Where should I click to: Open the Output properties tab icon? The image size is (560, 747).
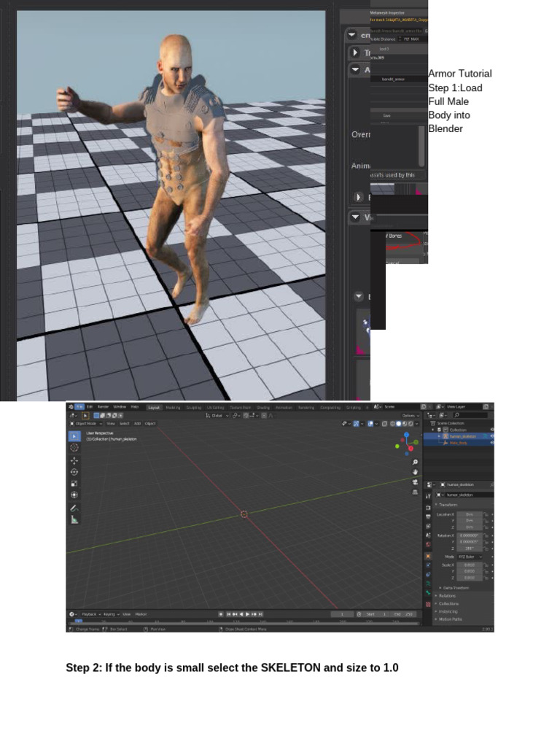[x=428, y=517]
